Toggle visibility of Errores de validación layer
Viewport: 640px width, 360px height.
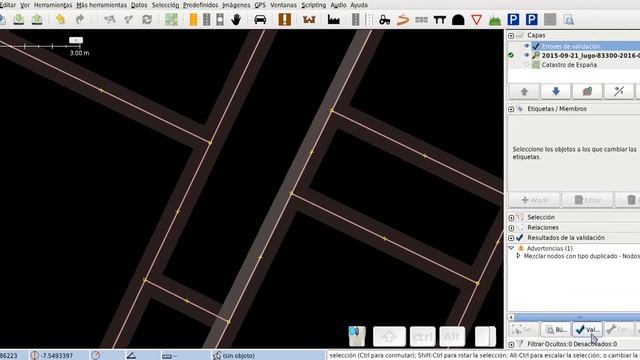click(x=527, y=46)
